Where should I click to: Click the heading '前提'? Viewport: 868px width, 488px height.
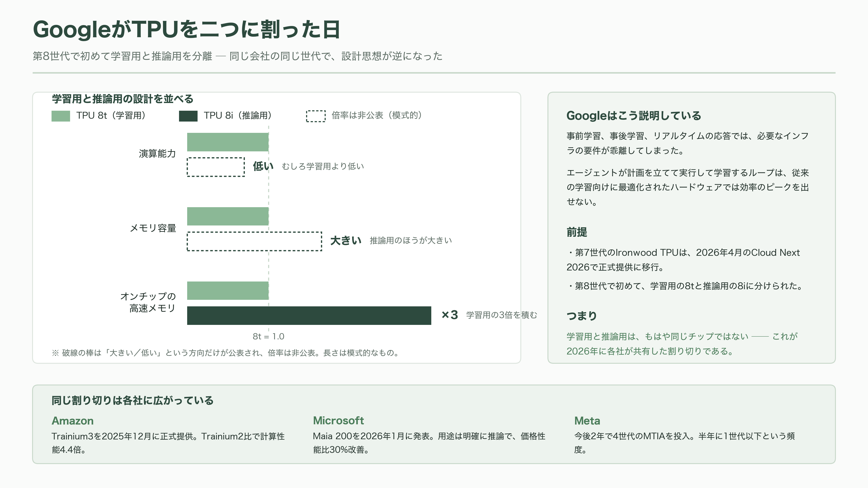577,232
